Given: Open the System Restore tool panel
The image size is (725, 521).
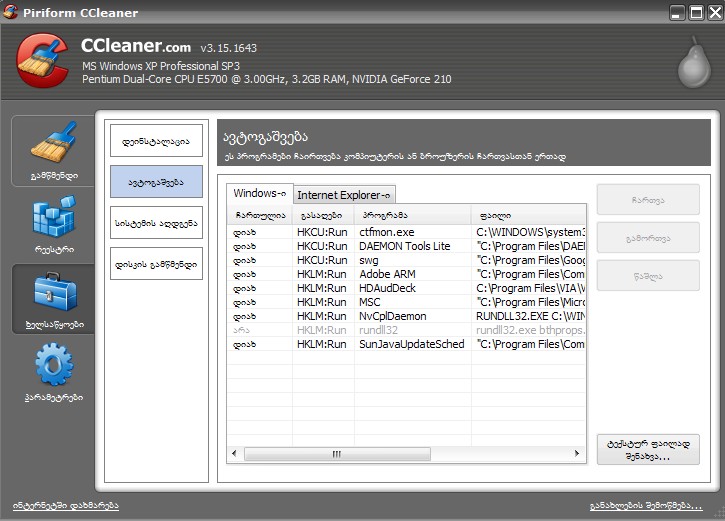Looking at the screenshot, I should point(156,222).
